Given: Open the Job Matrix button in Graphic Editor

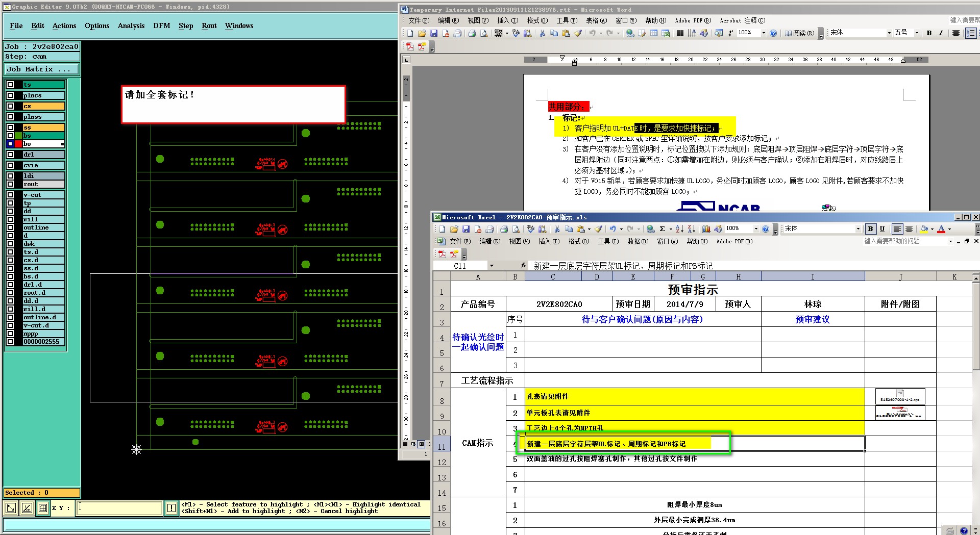Looking at the screenshot, I should (42, 69).
